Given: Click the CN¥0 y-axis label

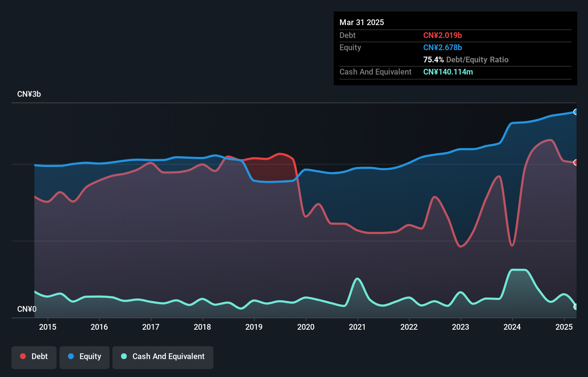Looking at the screenshot, I should coord(27,309).
